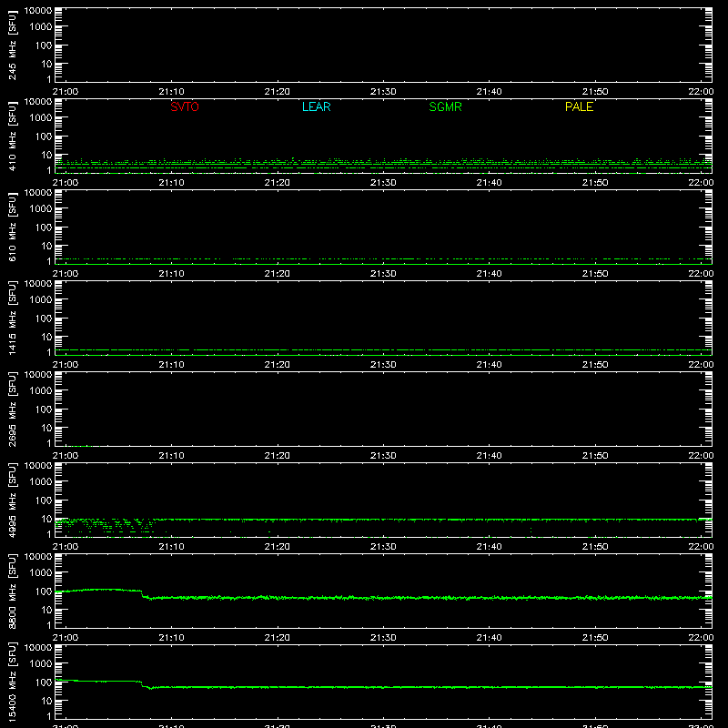This screenshot has height=728, width=728.
Task: Click the 10 tick of the 8800 MHz panel
Action: pos(46,610)
